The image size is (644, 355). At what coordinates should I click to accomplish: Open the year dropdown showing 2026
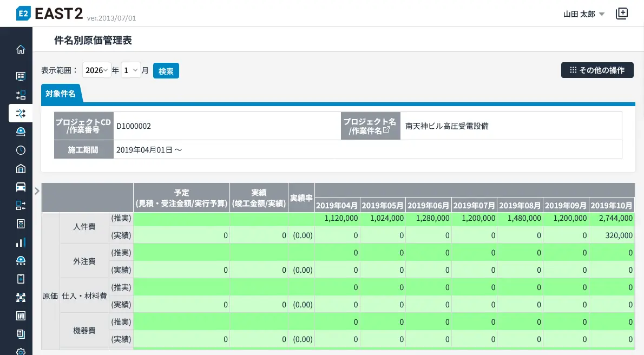click(97, 70)
